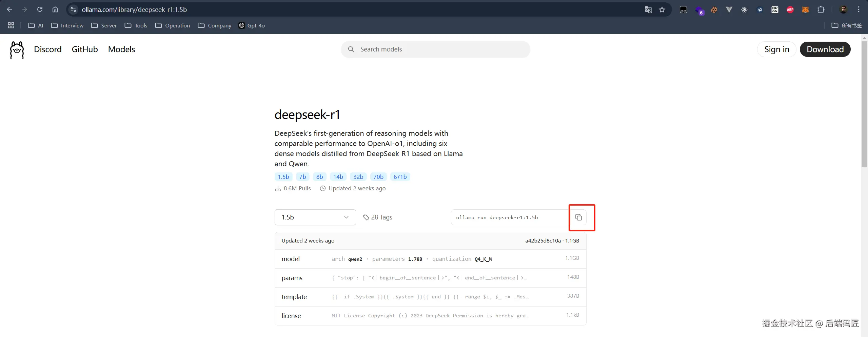
Task: Click the browser address bar URL
Action: tap(134, 9)
